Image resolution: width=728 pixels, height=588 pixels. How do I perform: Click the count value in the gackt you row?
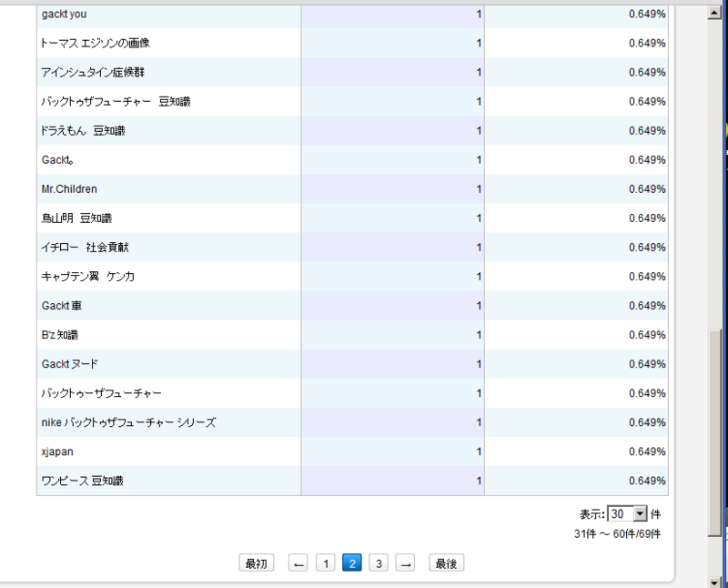click(x=479, y=14)
